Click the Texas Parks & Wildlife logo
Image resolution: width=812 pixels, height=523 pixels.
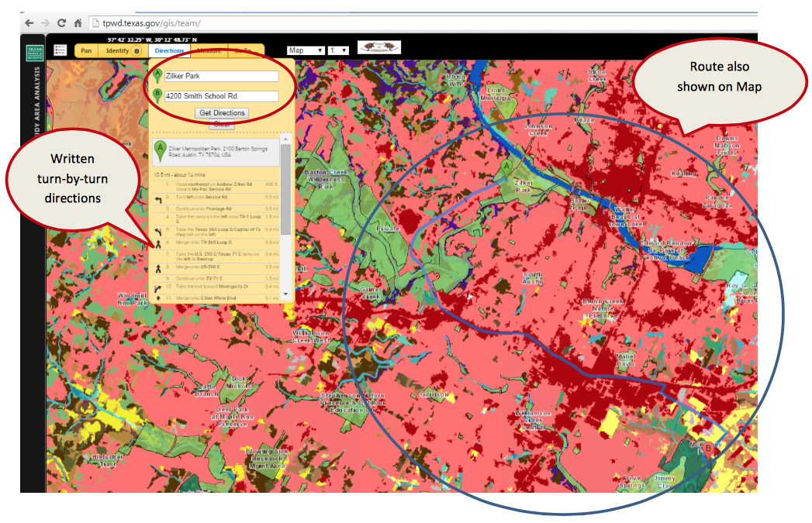click(33, 53)
